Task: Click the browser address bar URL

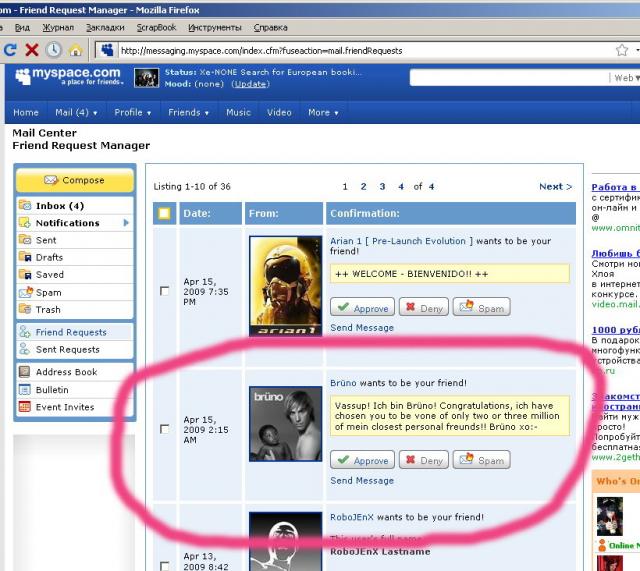Action: (x=262, y=51)
